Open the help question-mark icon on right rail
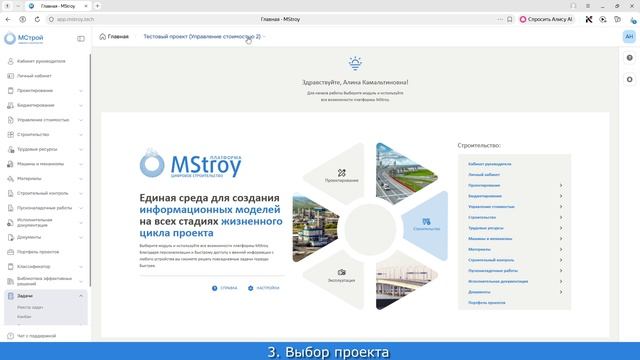The width and height of the screenshot is (640, 360). tap(630, 58)
